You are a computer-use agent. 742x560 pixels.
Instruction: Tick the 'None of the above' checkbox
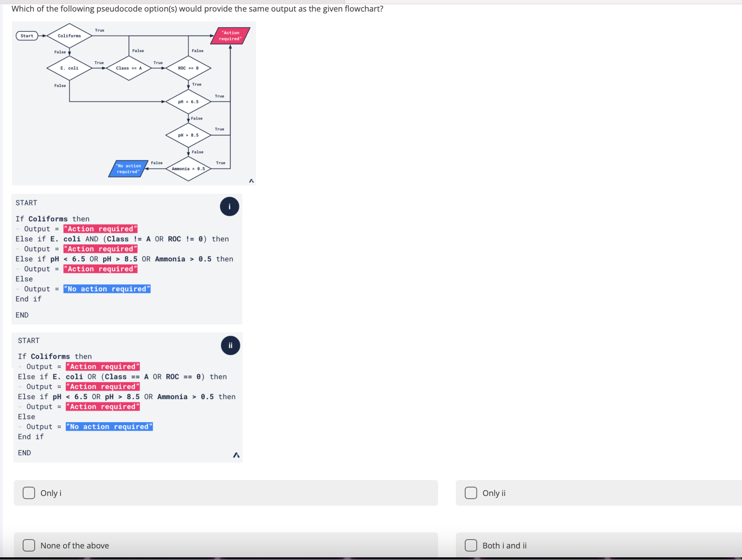coord(29,545)
